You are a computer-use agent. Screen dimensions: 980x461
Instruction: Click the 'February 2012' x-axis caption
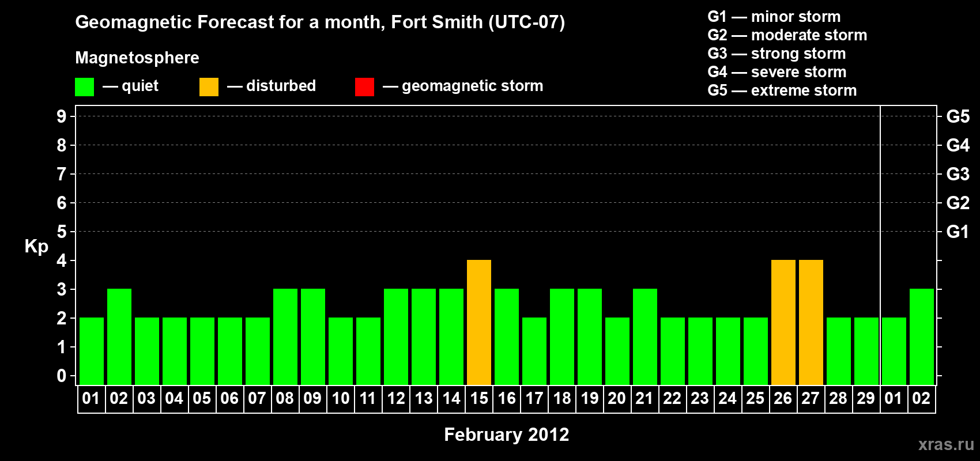507,434
